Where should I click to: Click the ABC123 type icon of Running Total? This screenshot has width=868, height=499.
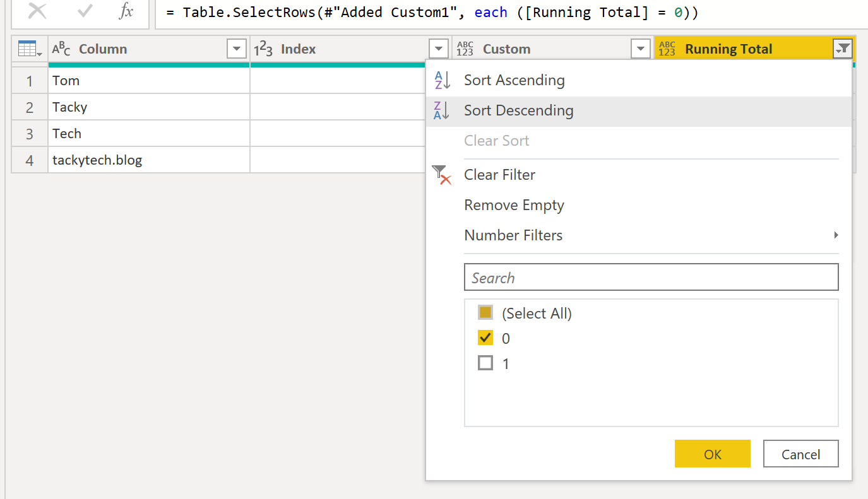click(x=667, y=49)
